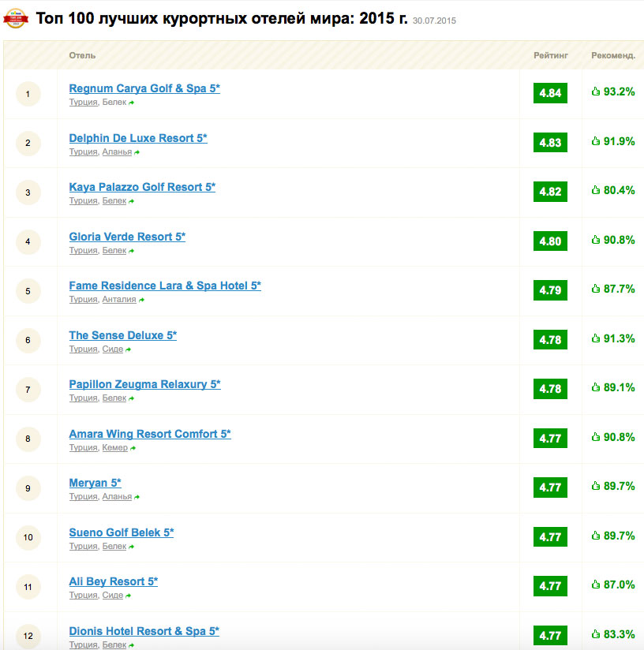The width and height of the screenshot is (644, 650).
Task: Click the 4.84 rating badge
Action: coord(550,93)
